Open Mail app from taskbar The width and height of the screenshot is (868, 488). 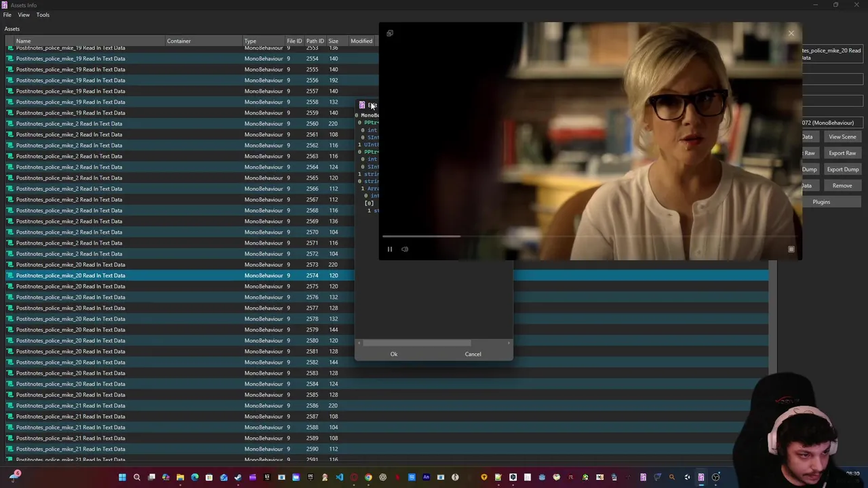point(224,477)
